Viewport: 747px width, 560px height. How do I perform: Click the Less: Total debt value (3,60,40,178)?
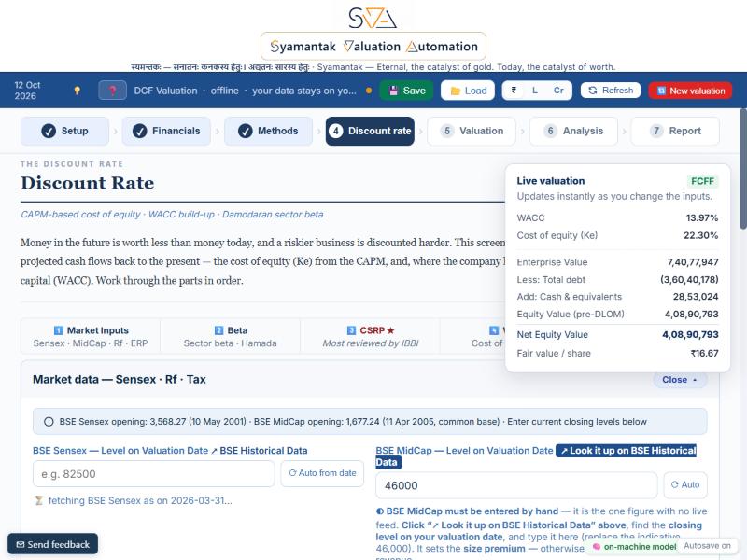click(689, 279)
